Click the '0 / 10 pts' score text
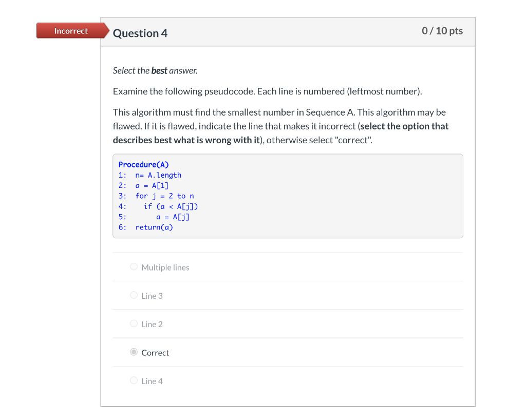 point(442,31)
